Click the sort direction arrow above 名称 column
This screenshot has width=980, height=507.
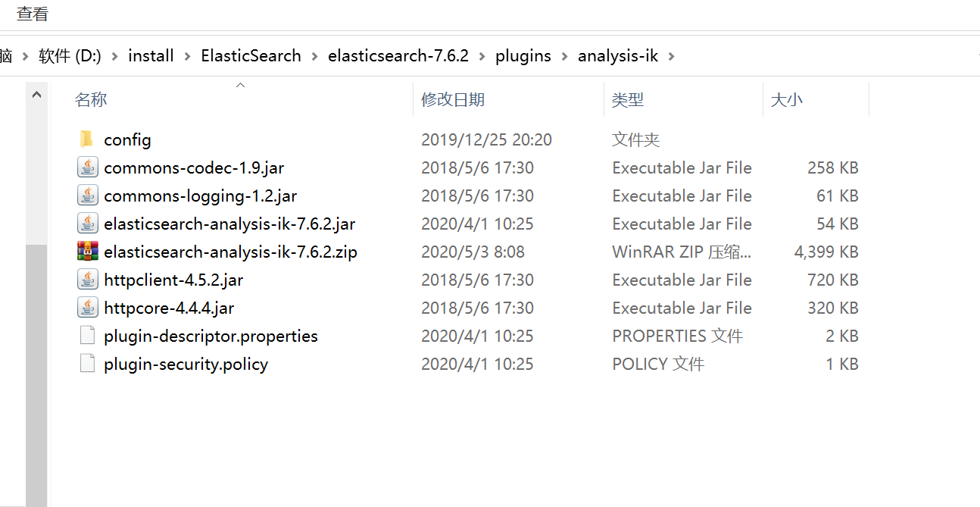click(x=240, y=86)
